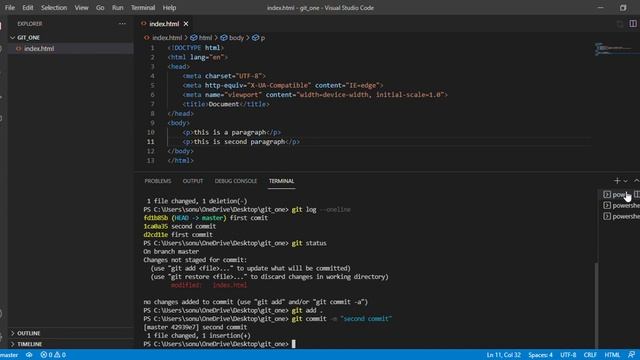This screenshot has width=640, height=360.
Task: Open the Edit menu
Action: coord(28,8)
